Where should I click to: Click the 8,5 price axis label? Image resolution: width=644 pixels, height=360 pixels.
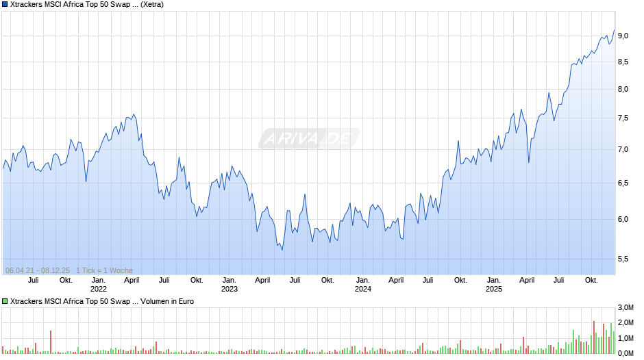623,62
